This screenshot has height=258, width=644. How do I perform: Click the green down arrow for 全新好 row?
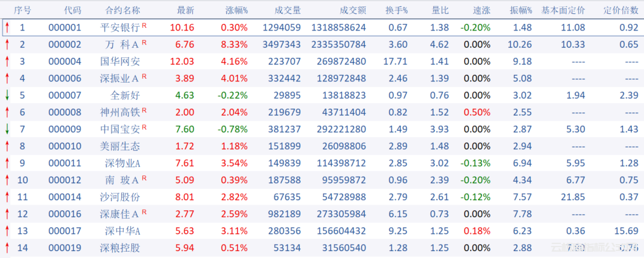coord(7,95)
